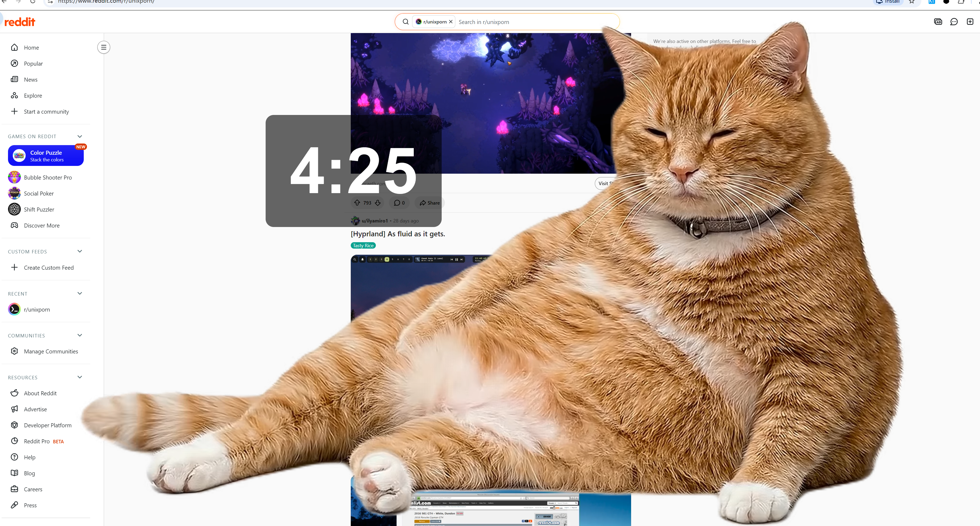Viewport: 980px width, 526px height.
Task: Go to Popular in the sidebar
Action: [33, 63]
